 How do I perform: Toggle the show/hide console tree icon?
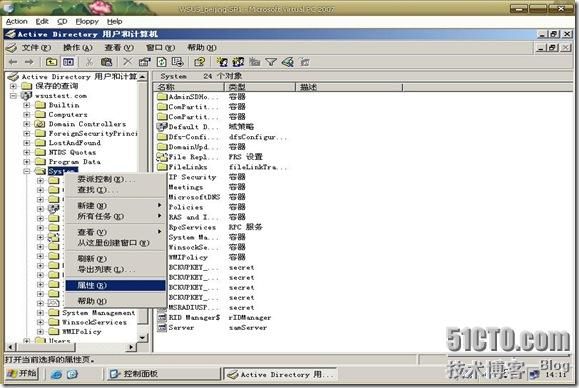(68, 62)
